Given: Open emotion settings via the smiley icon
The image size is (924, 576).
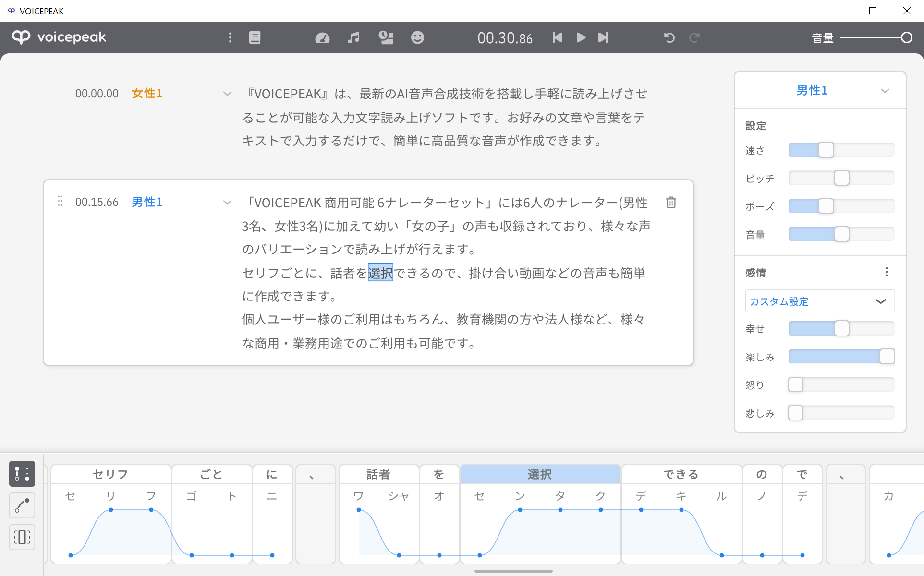Looking at the screenshot, I should coord(417,37).
